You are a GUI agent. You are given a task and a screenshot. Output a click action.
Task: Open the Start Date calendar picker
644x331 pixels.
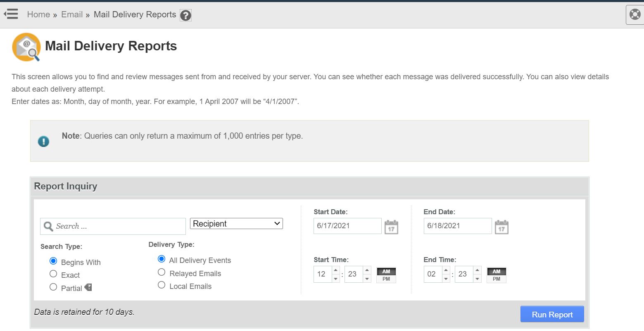pyautogui.click(x=391, y=227)
